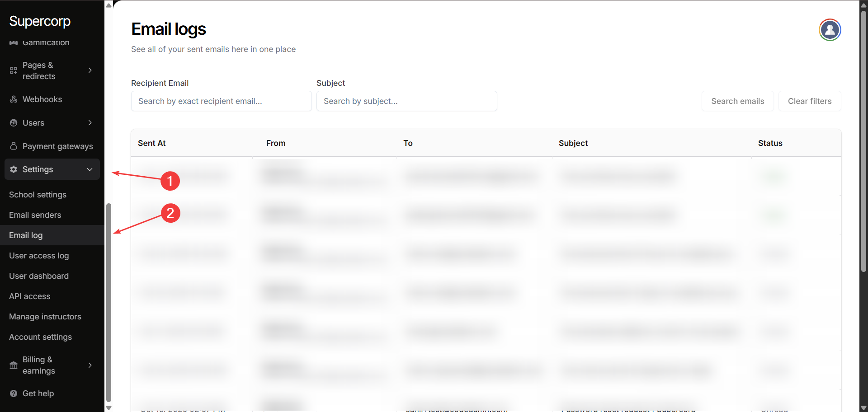Click the Users globe icon
868x412 pixels.
14,123
